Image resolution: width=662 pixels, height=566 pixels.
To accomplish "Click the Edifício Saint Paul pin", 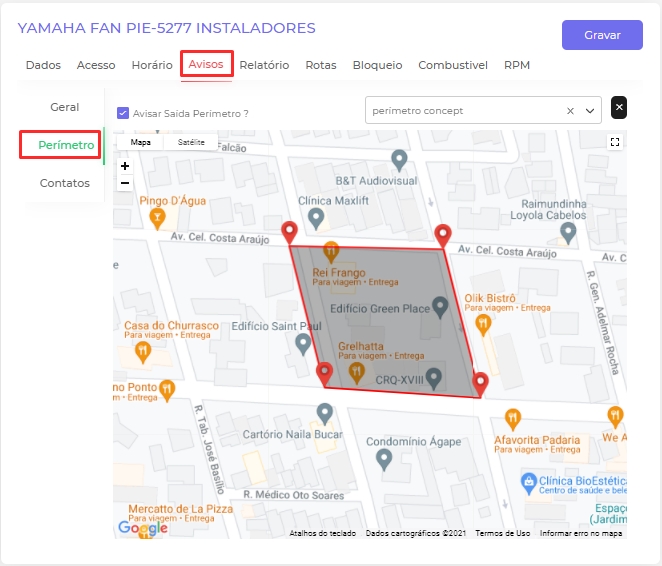I will pos(303,344).
